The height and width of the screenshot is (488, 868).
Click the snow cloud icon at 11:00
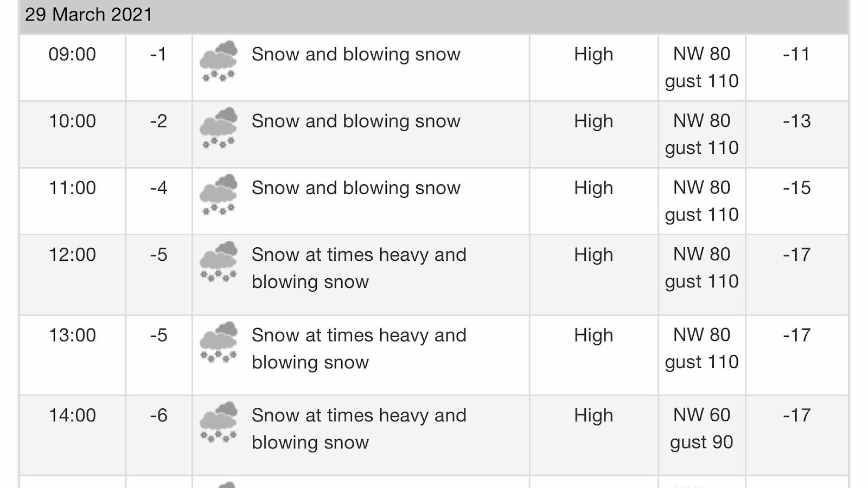pos(219,194)
